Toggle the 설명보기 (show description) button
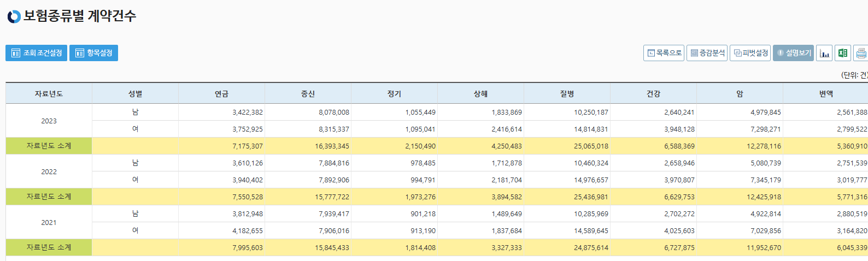 click(793, 53)
